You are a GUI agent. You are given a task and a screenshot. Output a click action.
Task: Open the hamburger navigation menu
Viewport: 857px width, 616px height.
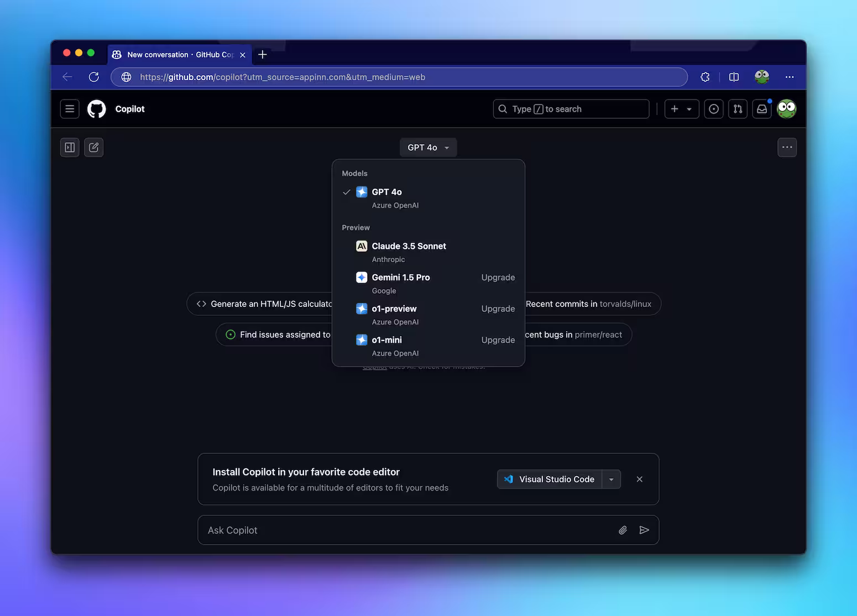(70, 109)
